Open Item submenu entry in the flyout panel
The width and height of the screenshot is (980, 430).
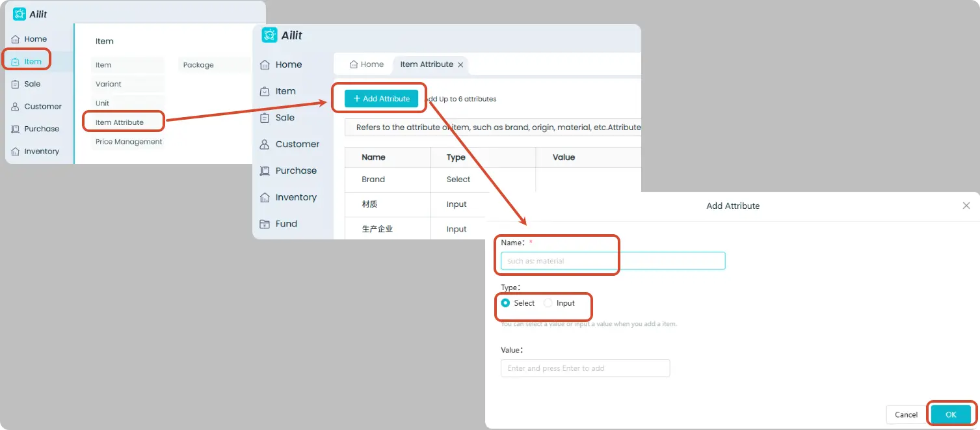127,65
